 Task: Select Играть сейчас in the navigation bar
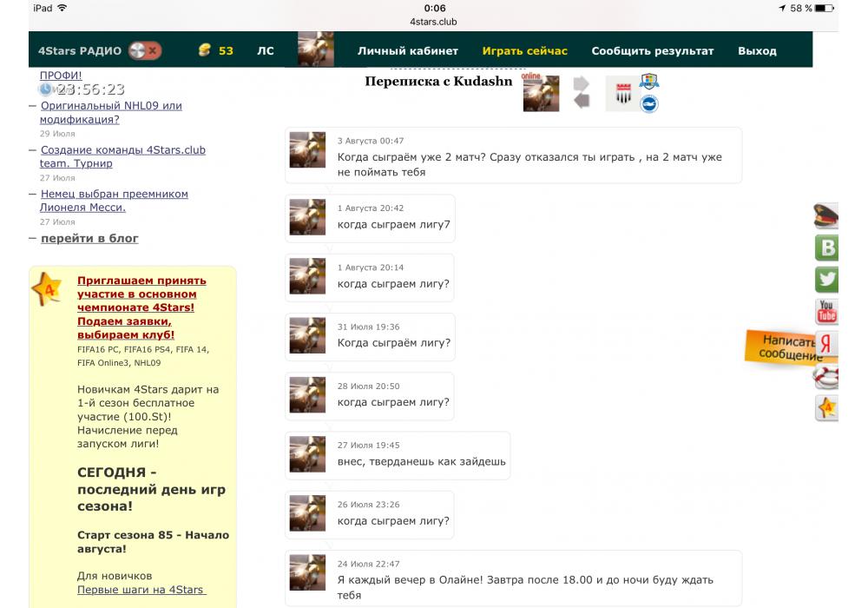[525, 50]
